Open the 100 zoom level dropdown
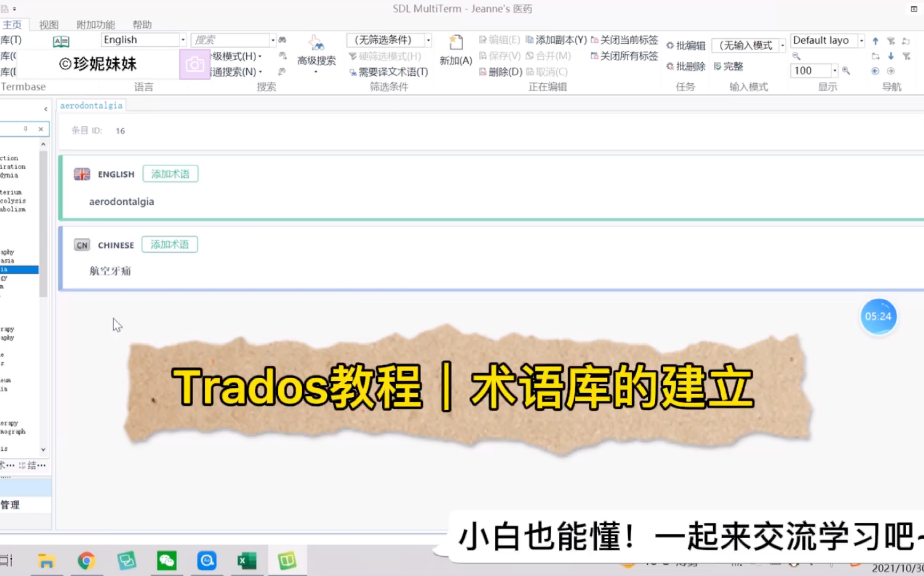924x576 pixels. [834, 70]
